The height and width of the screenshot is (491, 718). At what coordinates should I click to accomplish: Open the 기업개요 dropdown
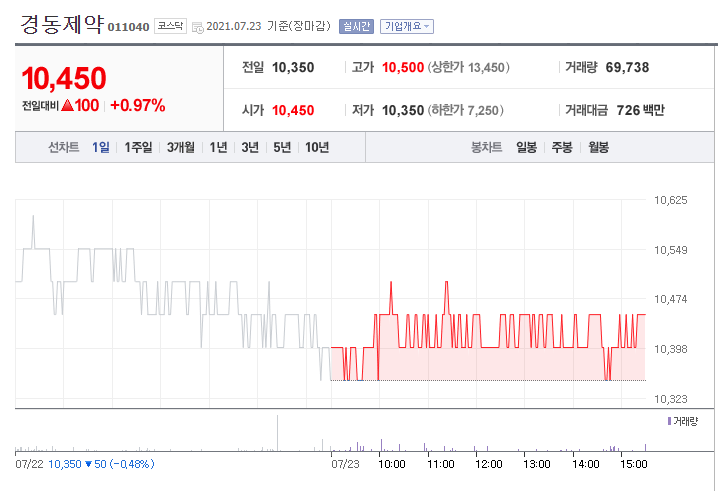[407, 27]
